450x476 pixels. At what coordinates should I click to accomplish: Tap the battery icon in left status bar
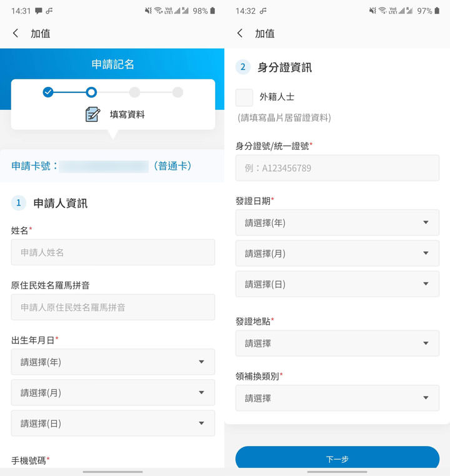tap(212, 11)
